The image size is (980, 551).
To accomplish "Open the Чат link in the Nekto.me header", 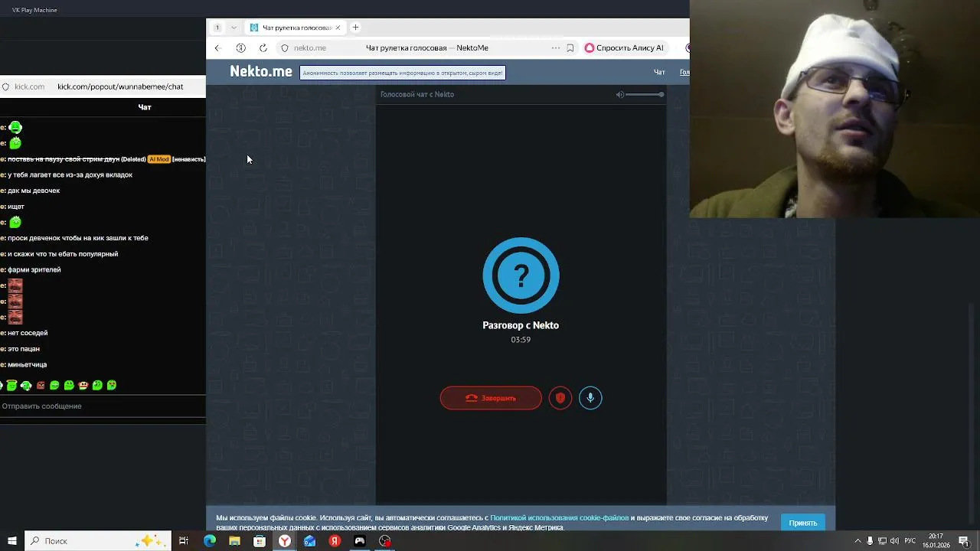I will (659, 72).
